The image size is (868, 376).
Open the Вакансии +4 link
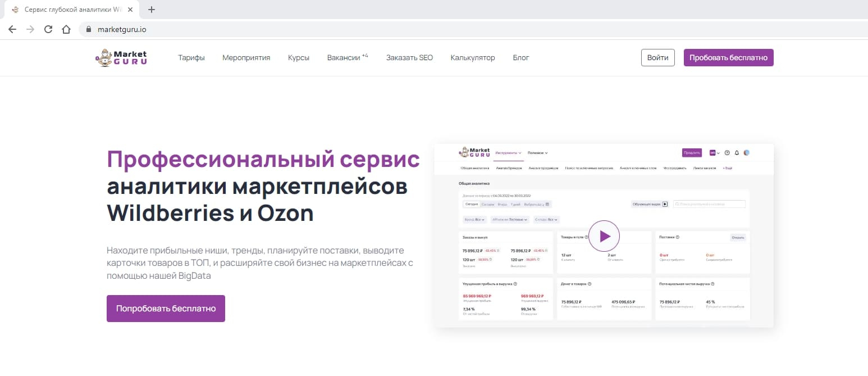click(x=348, y=57)
